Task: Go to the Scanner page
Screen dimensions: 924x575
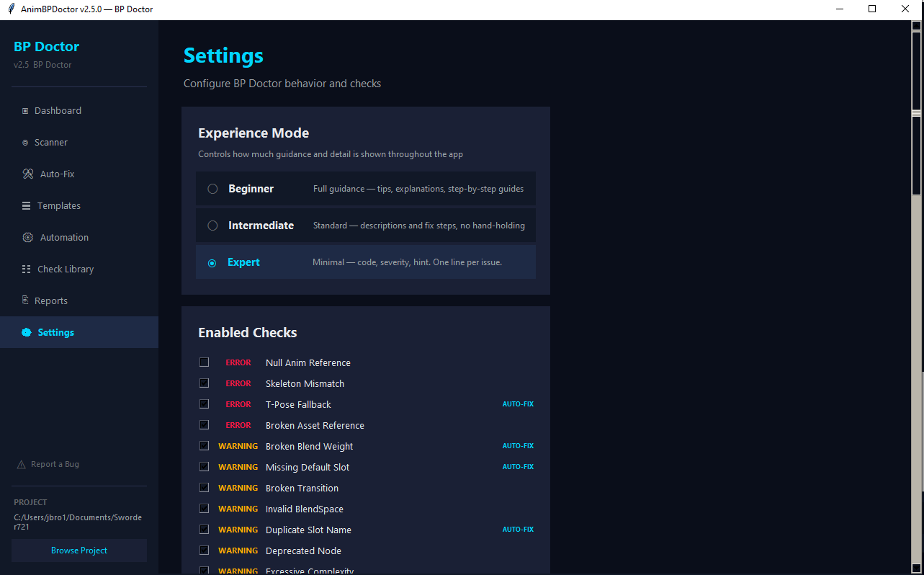Action: click(x=51, y=143)
